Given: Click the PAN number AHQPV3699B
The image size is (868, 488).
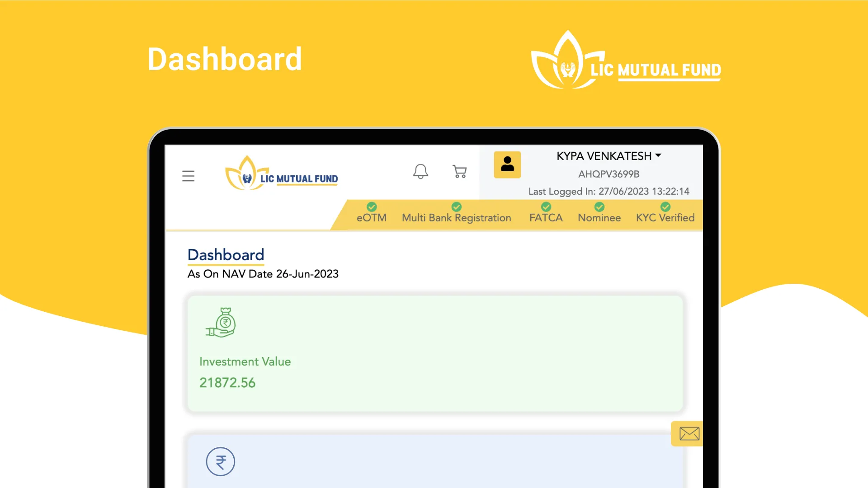Looking at the screenshot, I should click(609, 174).
